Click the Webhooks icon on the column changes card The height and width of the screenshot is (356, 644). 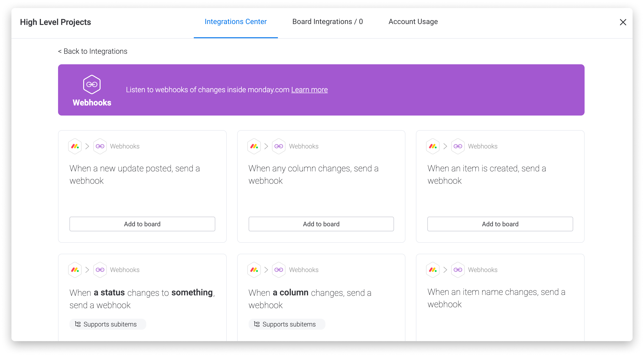(278, 146)
